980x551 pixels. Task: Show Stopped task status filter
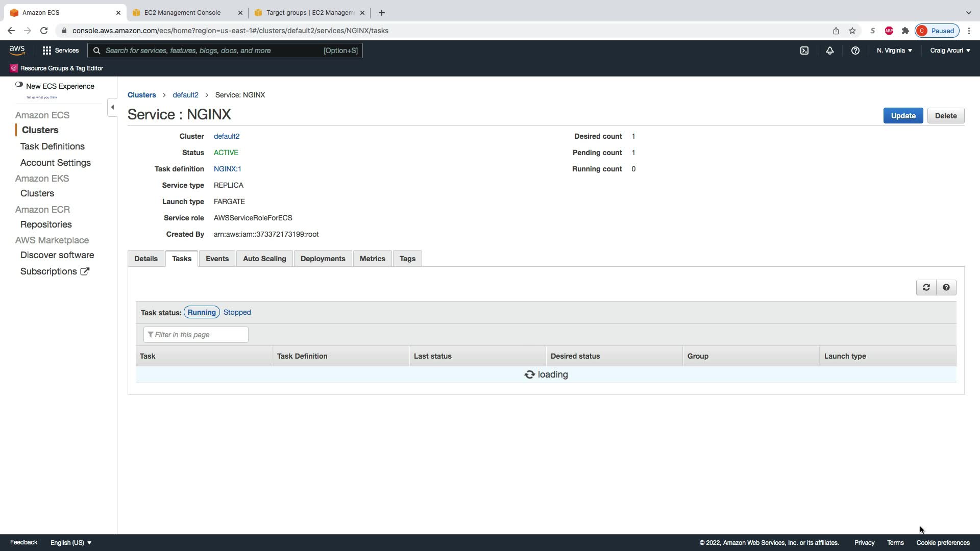tap(237, 312)
